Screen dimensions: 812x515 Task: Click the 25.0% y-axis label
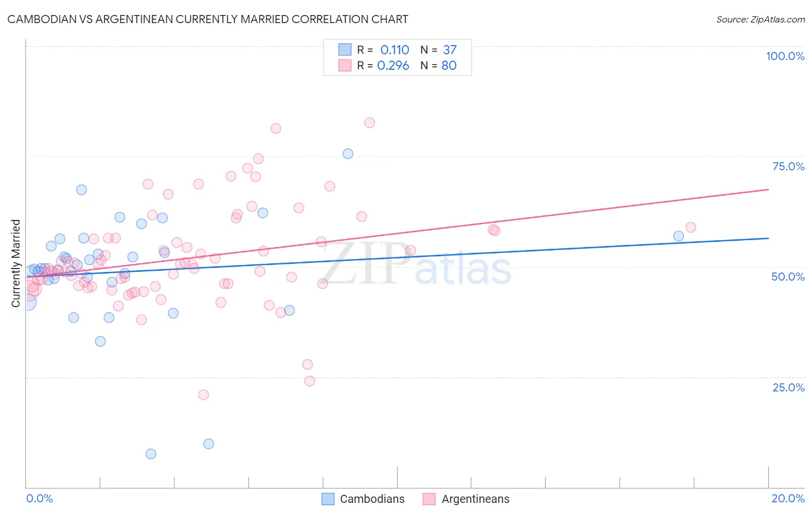point(788,387)
